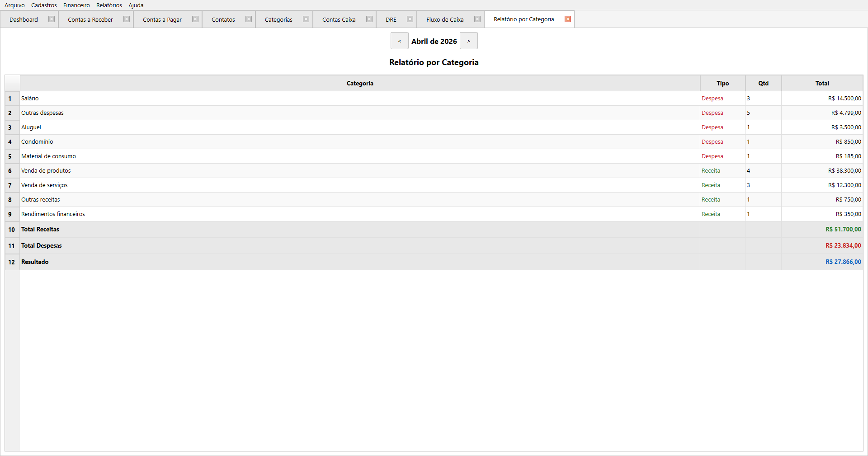Close the Contas Caixa tab
868x456 pixels.
tap(369, 19)
